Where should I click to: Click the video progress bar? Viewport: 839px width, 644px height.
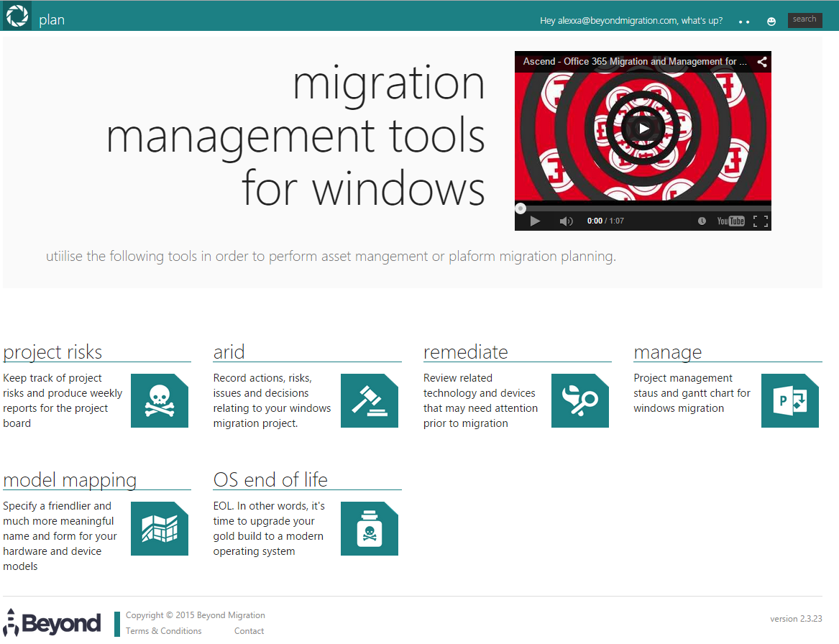[x=643, y=208]
